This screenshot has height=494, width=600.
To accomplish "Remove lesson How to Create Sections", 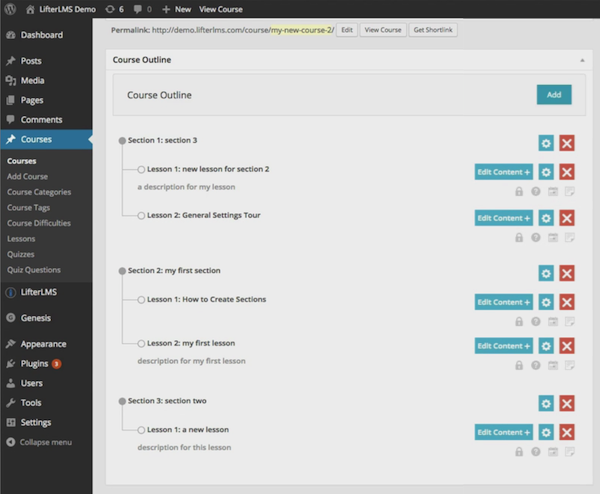I will point(567,302).
